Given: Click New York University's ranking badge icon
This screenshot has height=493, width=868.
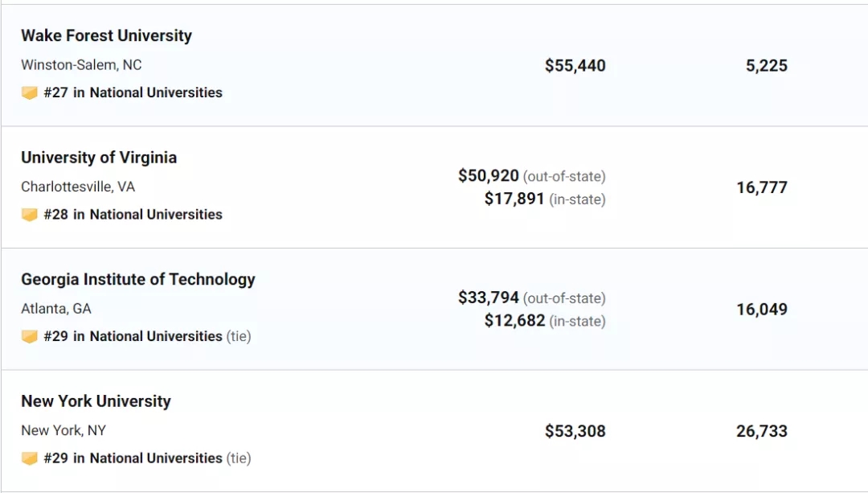Looking at the screenshot, I should pos(30,458).
